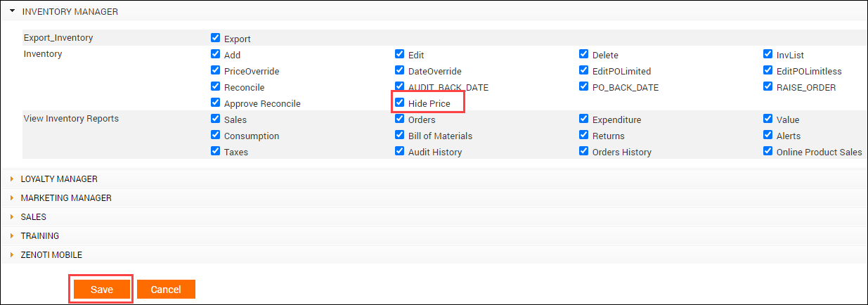Toggle the EditPOLimitless checkbox

[x=768, y=70]
